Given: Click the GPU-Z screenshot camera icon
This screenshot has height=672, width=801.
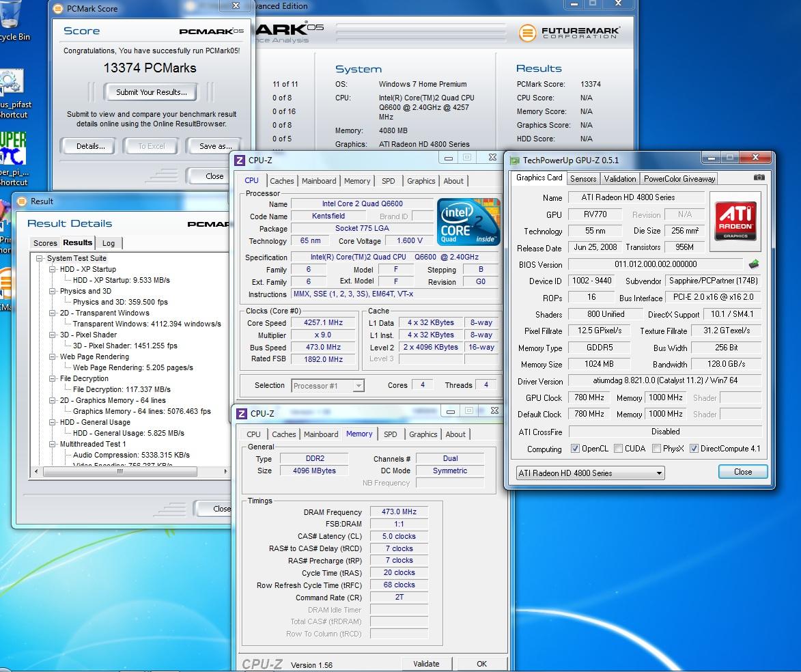Looking at the screenshot, I should click(759, 178).
